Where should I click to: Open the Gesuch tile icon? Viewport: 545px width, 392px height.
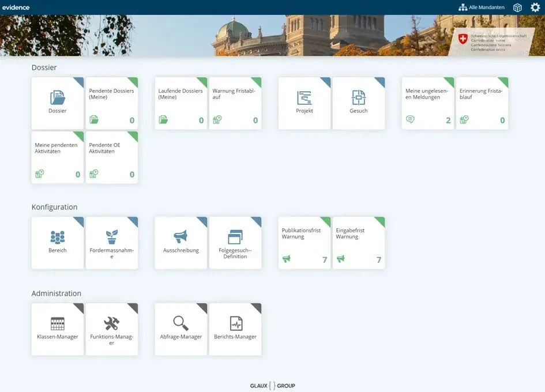358,97
